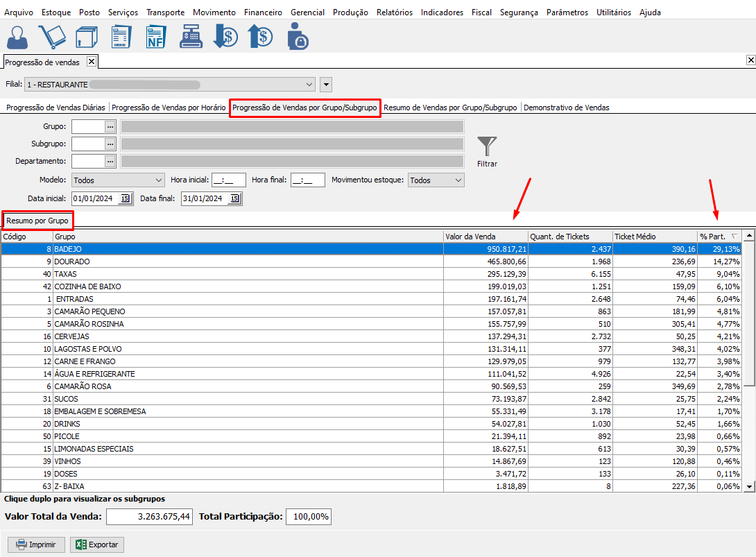The height and width of the screenshot is (557, 756).
Task: Click the user padlock security icon
Action: coord(297,37)
